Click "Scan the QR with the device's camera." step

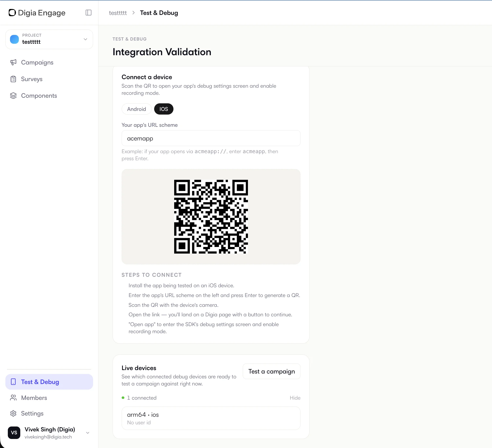coord(173,305)
